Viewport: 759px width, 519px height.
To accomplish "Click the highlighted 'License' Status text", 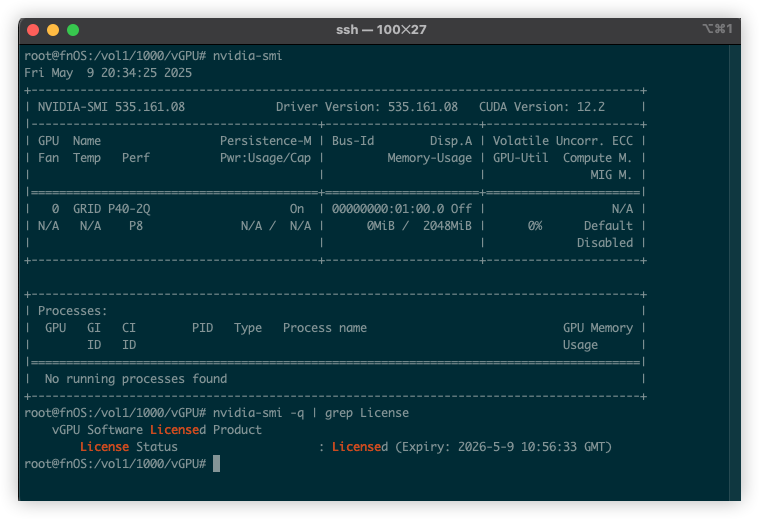I will point(105,446).
